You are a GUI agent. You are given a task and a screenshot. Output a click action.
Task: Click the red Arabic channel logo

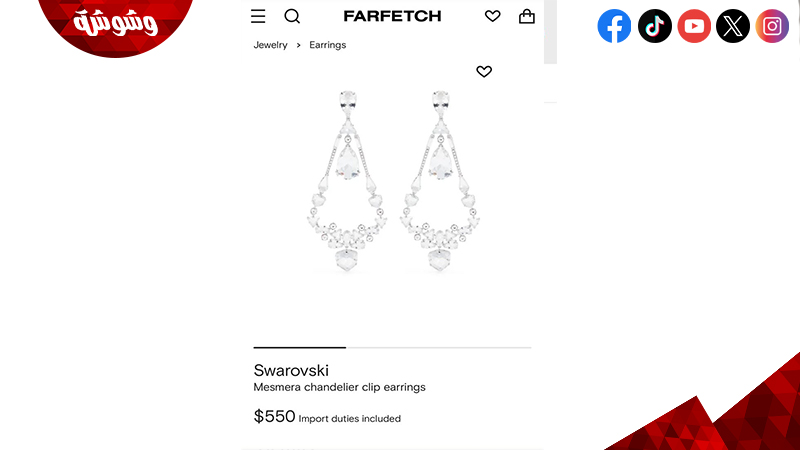click(x=116, y=26)
